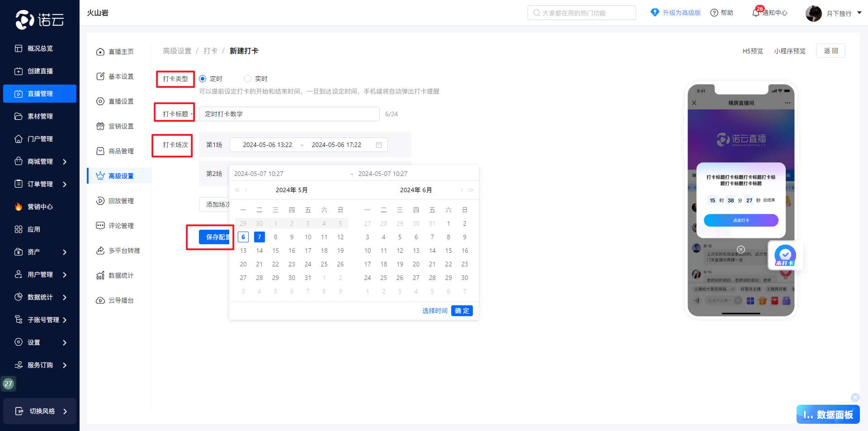
Task: Click the blue check-in badge on phone preview
Action: coord(785,256)
